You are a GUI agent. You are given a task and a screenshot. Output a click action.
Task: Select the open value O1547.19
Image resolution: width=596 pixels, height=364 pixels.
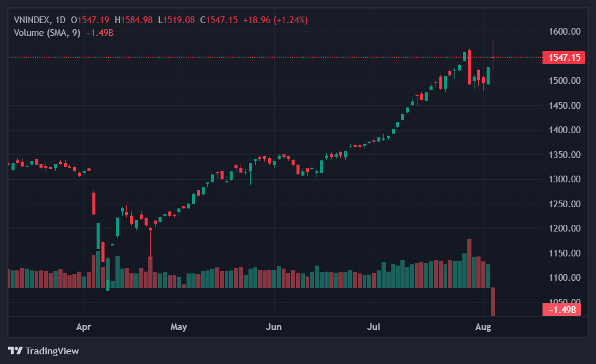click(90, 20)
